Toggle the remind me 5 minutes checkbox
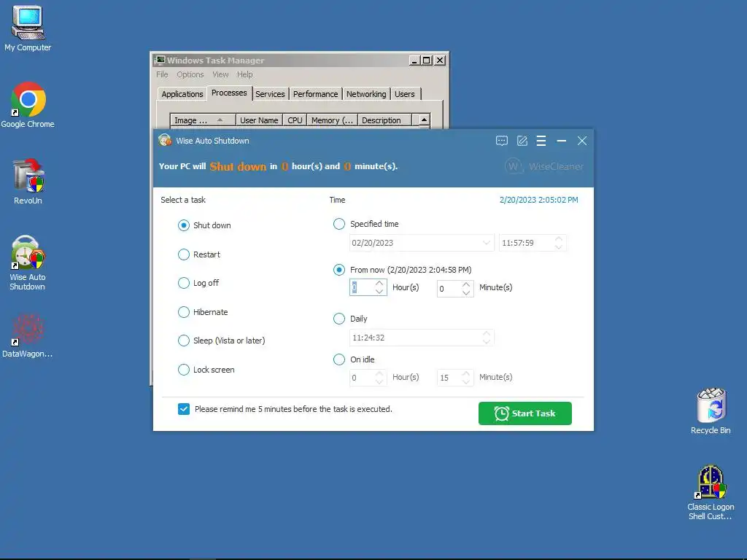 point(184,409)
